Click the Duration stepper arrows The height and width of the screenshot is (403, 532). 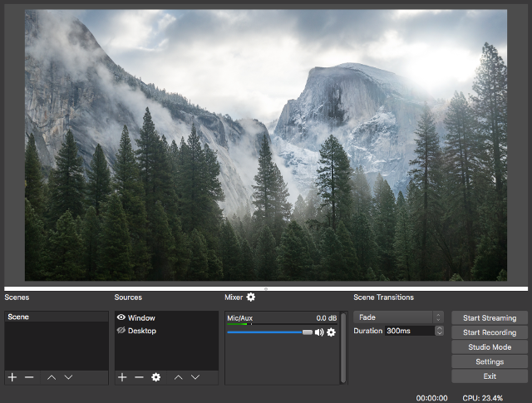click(x=440, y=331)
